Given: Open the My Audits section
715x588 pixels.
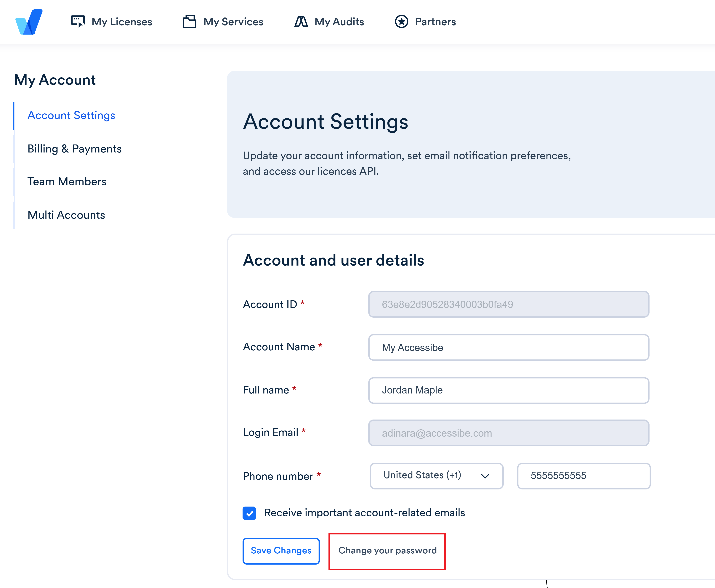Looking at the screenshot, I should tap(339, 22).
